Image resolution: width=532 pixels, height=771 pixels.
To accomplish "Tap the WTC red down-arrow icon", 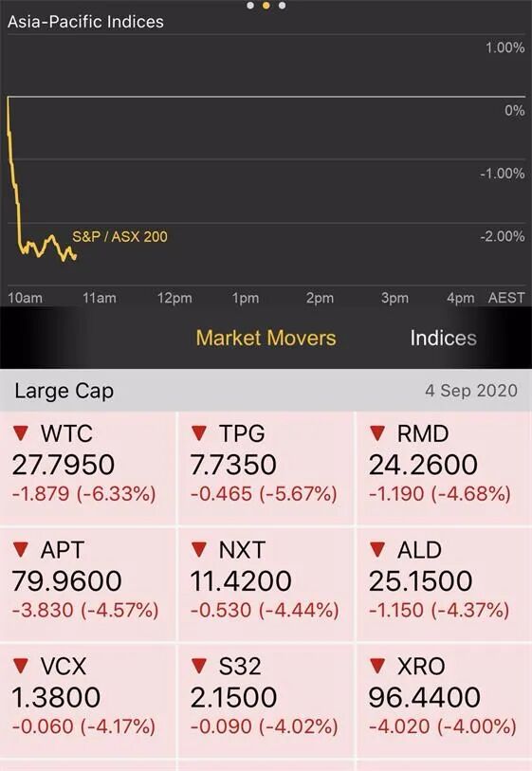I will (21, 433).
